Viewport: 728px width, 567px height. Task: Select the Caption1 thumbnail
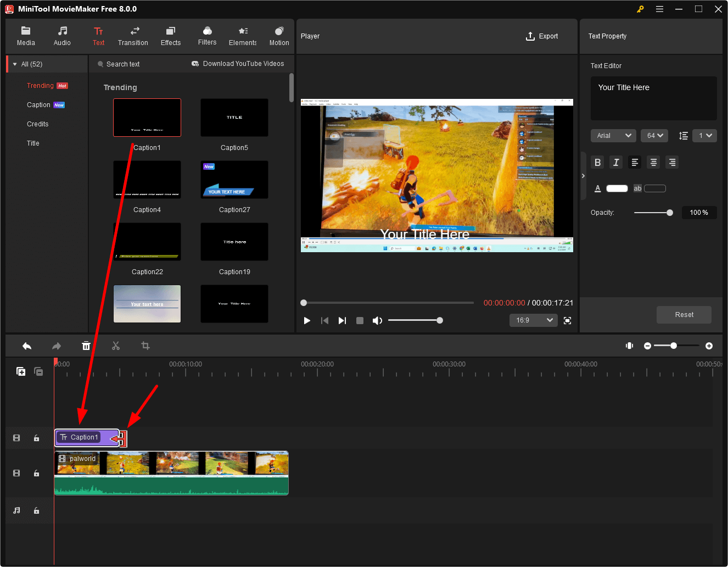[x=147, y=118]
